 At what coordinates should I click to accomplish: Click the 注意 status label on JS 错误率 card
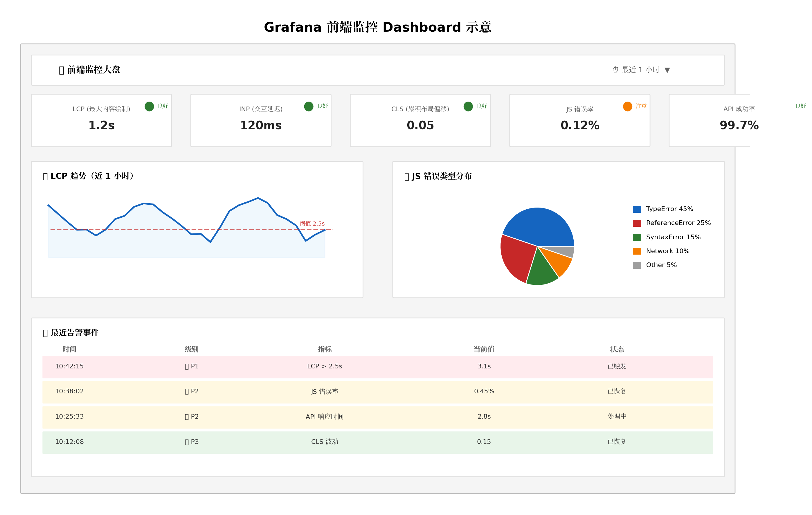click(x=641, y=106)
